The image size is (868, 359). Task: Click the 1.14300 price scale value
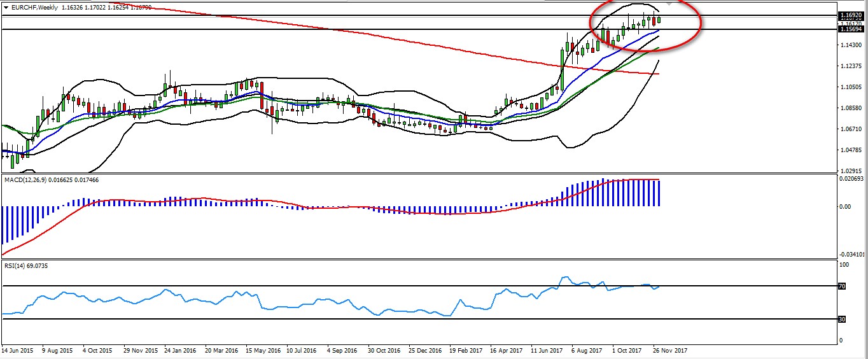click(850, 45)
